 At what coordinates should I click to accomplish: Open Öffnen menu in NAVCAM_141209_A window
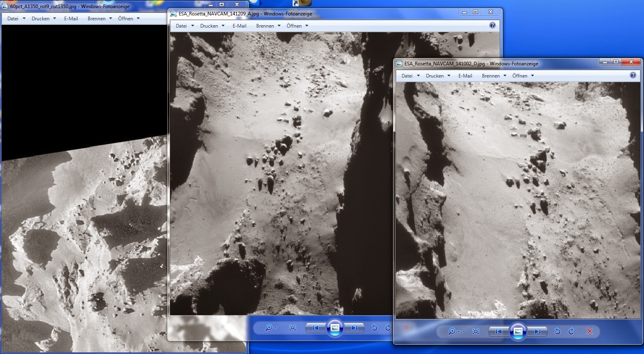click(297, 26)
